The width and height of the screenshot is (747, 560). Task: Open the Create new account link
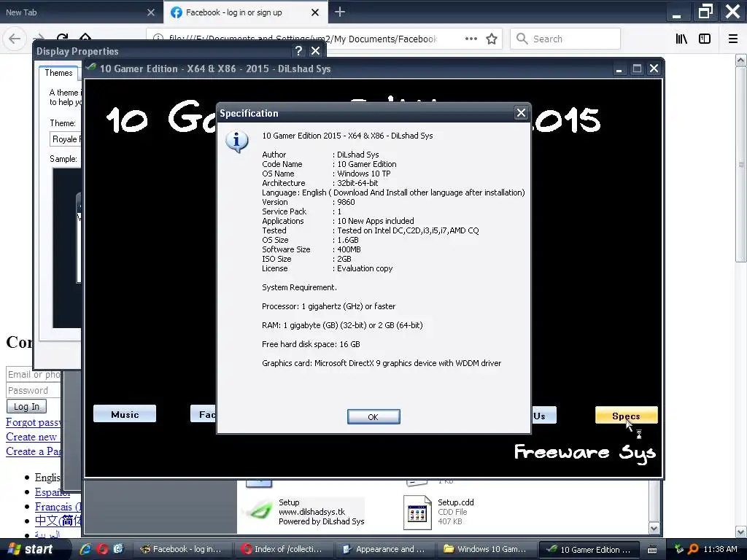pyautogui.click(x=31, y=437)
